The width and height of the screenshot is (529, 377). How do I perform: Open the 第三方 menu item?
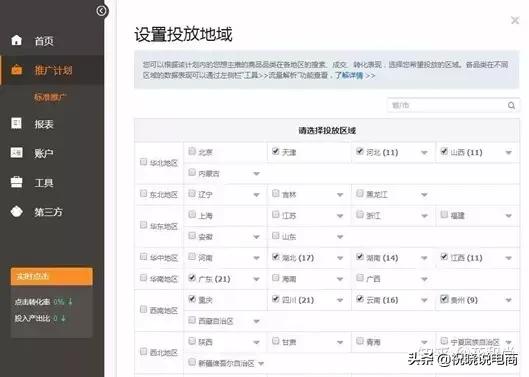point(49,212)
